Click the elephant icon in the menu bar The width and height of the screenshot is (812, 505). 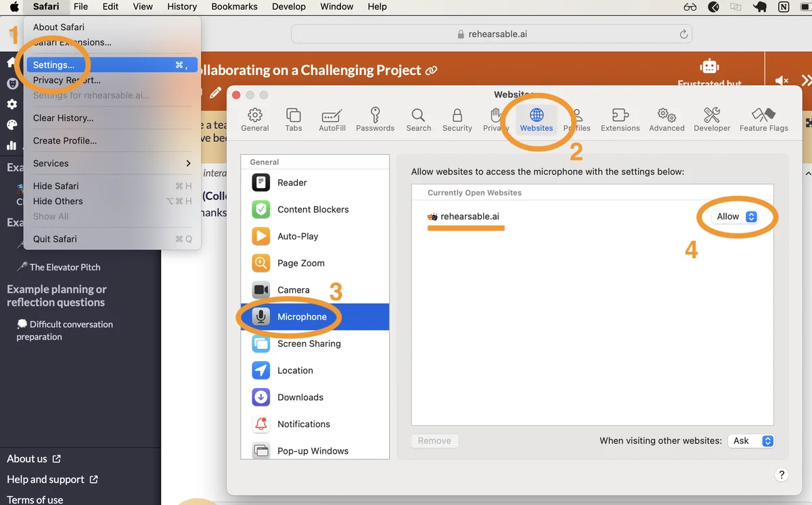coord(759,7)
